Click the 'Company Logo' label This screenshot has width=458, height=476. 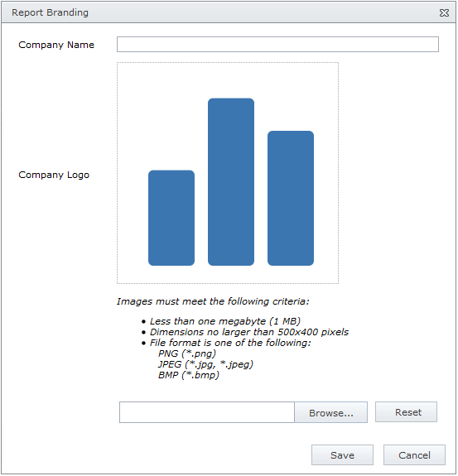[54, 175]
